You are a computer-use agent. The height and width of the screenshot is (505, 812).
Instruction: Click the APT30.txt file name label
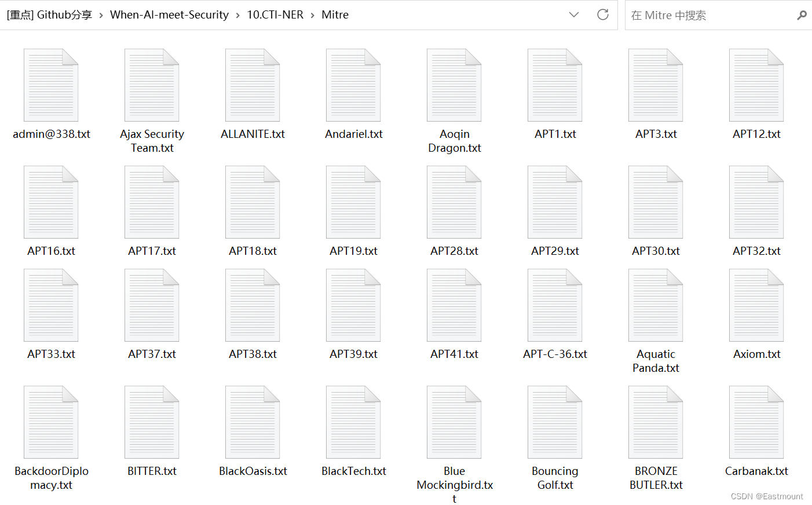tap(656, 251)
